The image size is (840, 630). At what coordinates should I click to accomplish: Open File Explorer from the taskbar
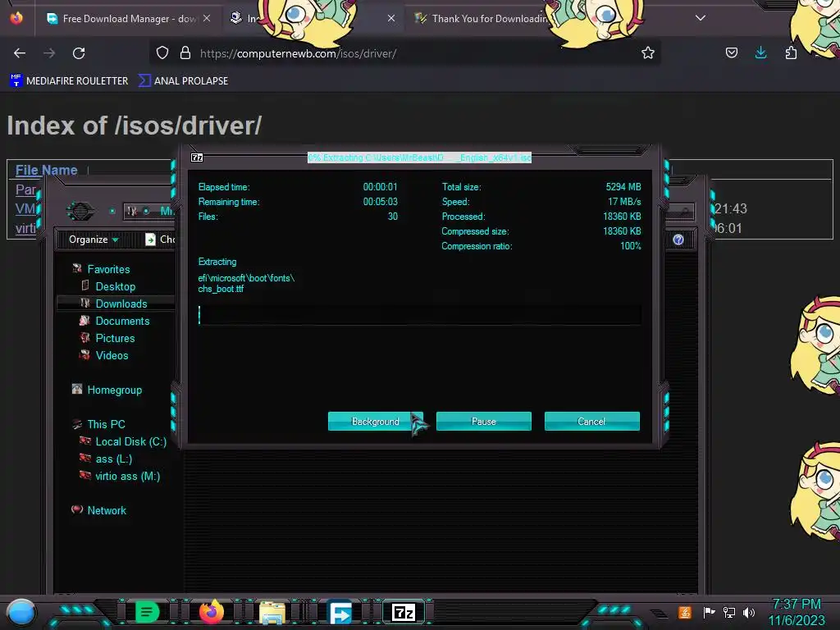coord(272,612)
